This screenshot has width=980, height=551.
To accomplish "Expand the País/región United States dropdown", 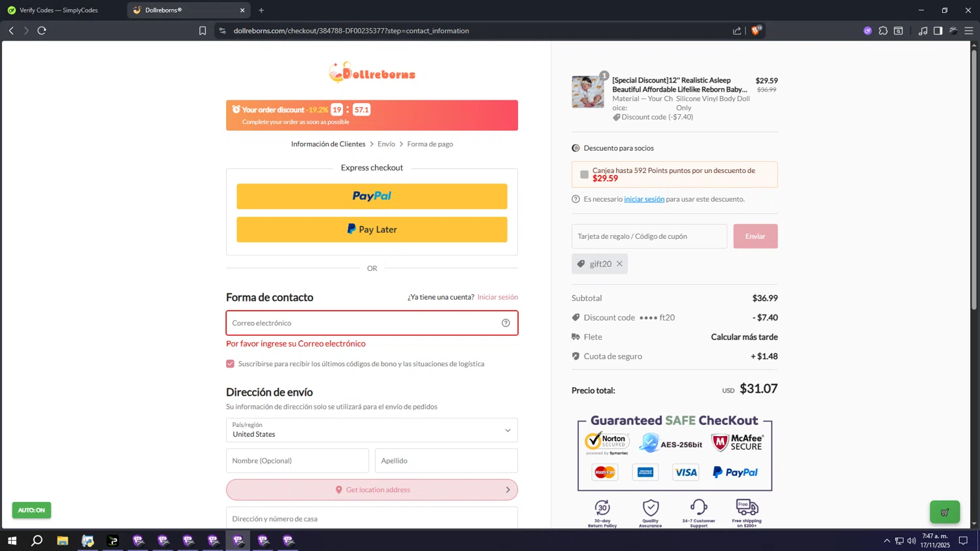I will tap(372, 430).
